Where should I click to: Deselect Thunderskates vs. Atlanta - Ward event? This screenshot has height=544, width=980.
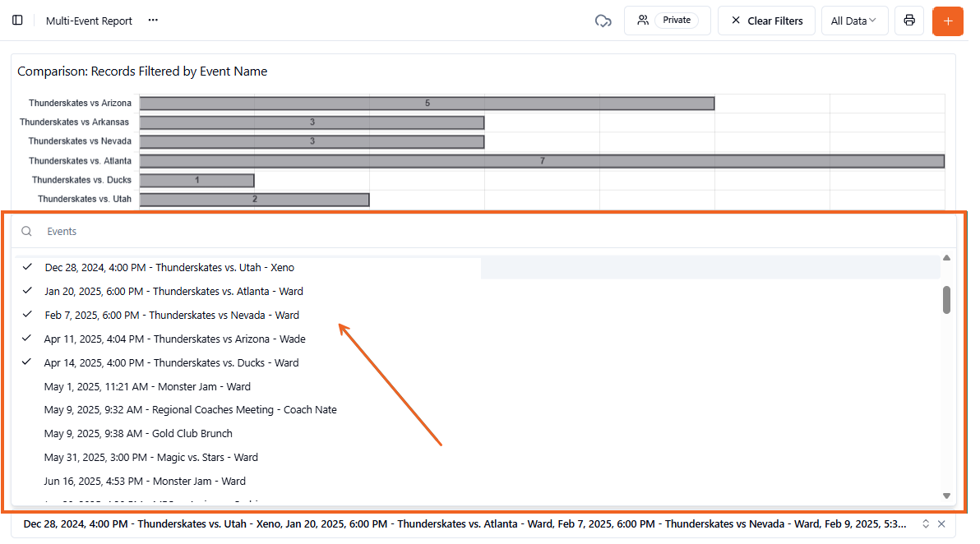173,291
